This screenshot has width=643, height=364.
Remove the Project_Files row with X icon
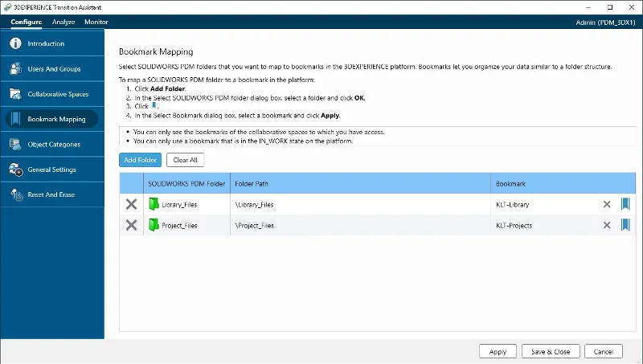(131, 225)
